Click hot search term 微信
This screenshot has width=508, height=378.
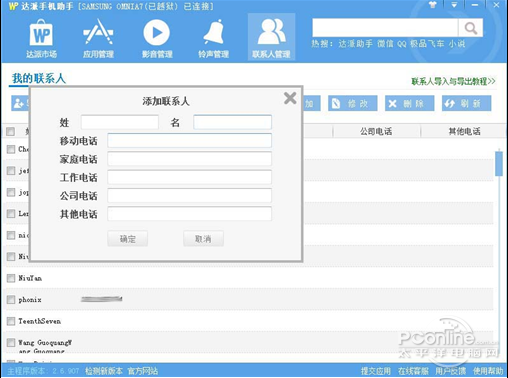tap(385, 44)
